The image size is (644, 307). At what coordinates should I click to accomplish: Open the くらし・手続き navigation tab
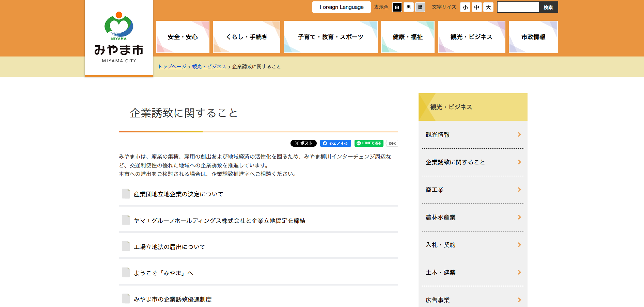point(247,37)
